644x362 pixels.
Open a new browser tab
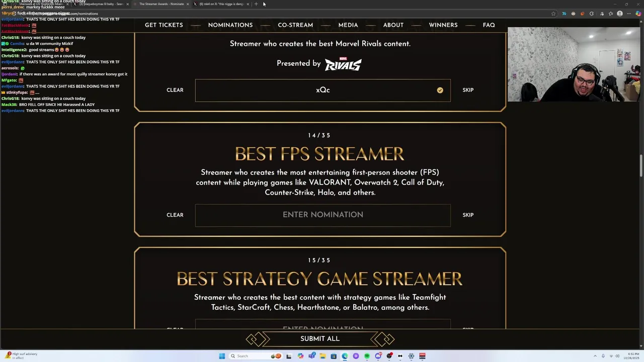(256, 4)
